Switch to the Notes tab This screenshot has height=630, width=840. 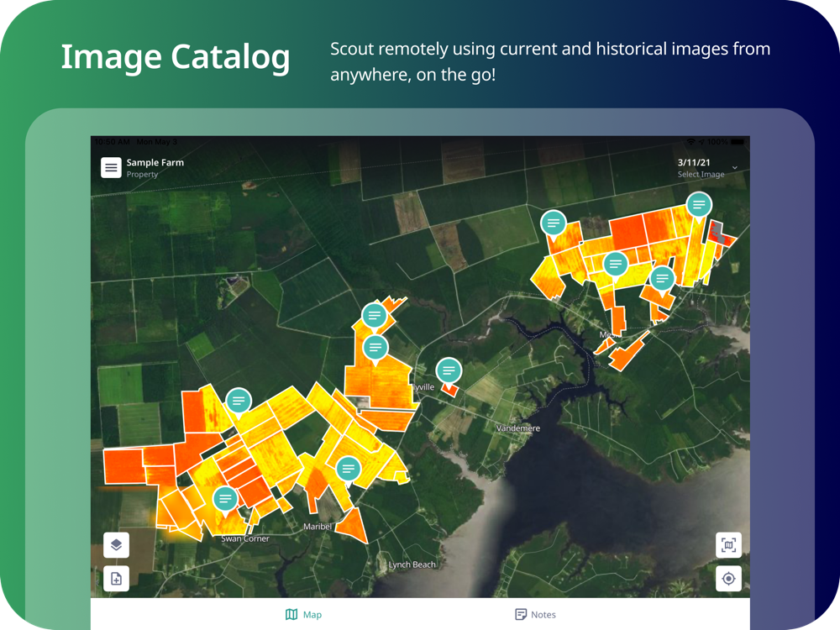[x=535, y=615]
